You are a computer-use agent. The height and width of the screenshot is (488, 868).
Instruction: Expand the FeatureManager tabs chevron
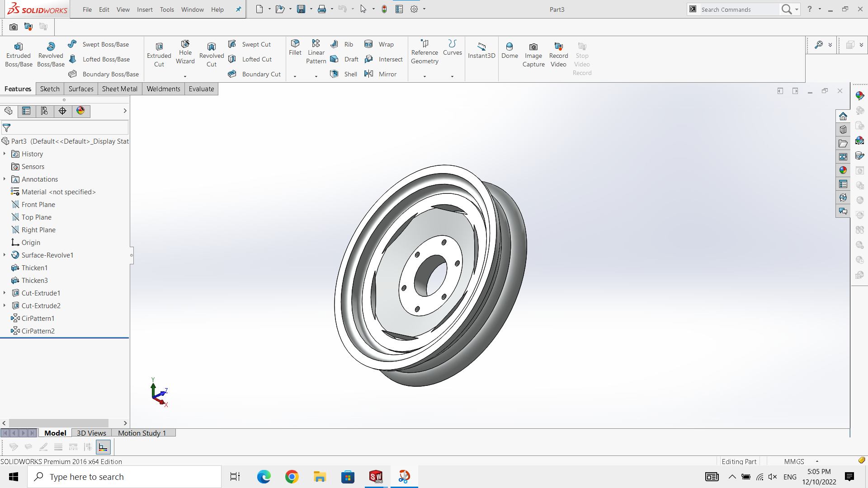point(125,111)
